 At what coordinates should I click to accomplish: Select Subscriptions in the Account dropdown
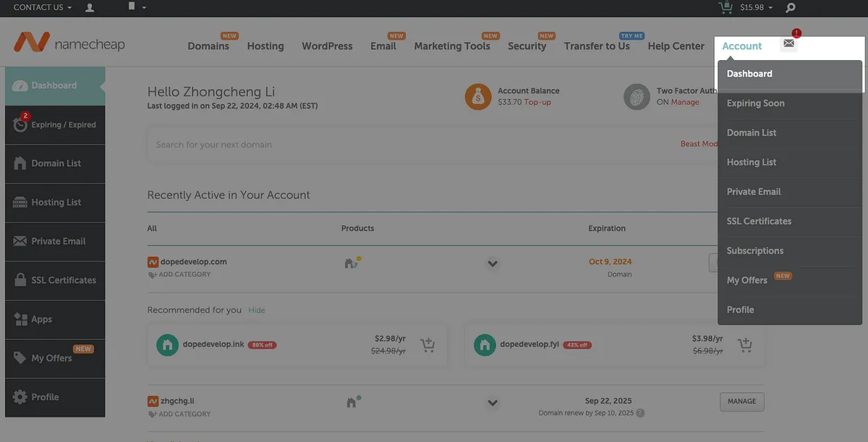click(755, 251)
